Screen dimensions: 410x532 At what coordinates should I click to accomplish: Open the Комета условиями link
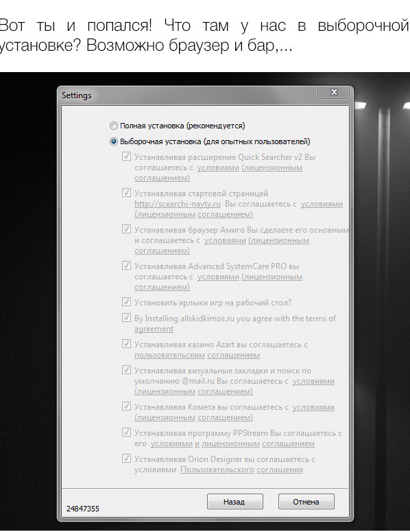(313, 407)
